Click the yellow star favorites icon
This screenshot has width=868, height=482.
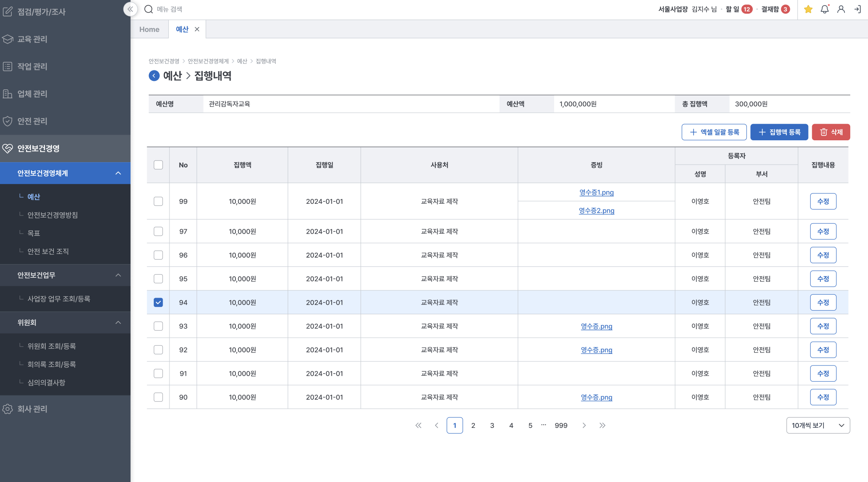pos(808,9)
